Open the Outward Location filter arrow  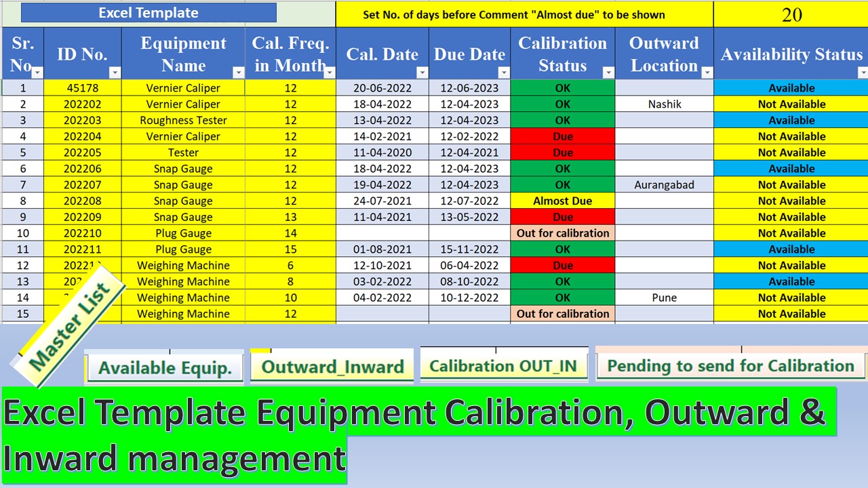707,73
